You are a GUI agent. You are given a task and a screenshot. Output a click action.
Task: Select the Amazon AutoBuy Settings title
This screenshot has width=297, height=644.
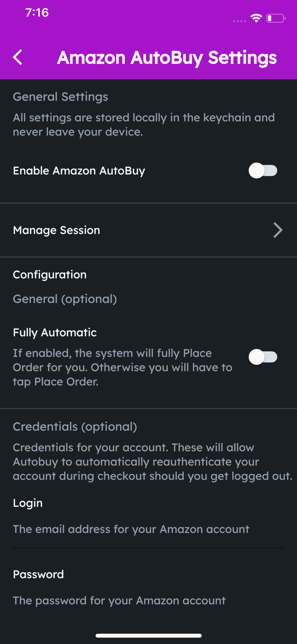[167, 57]
